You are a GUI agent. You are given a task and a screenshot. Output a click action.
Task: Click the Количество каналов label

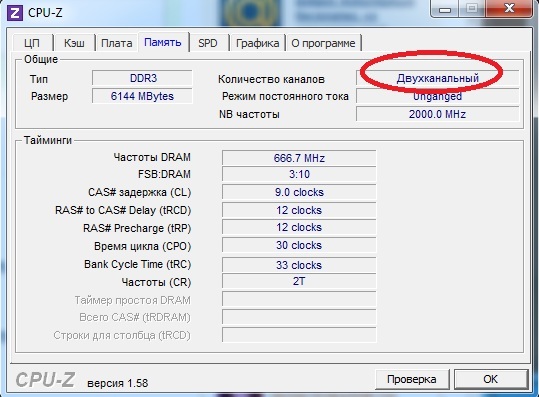click(271, 79)
